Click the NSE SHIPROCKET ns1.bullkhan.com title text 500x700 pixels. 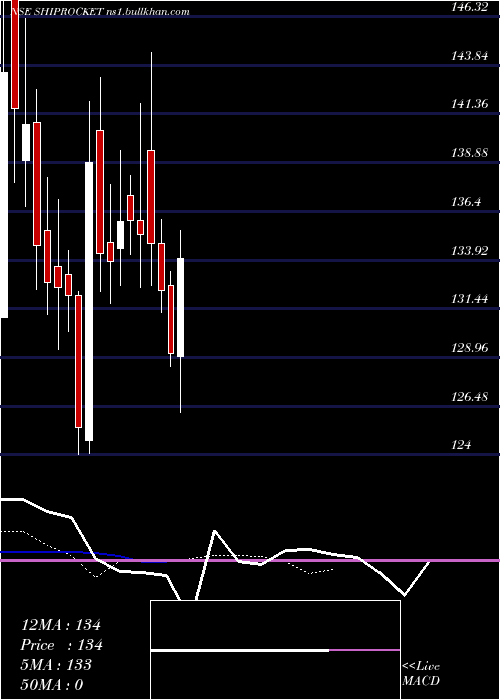tap(100, 12)
